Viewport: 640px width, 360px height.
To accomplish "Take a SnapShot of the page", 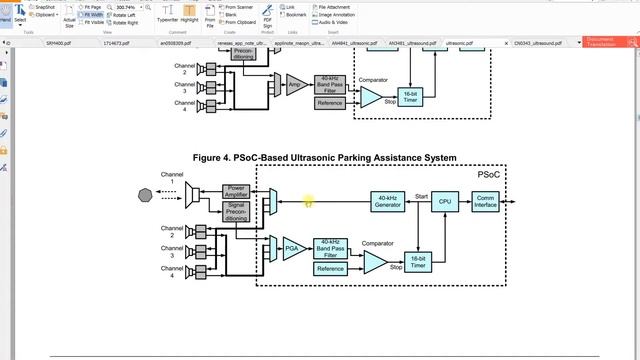I will tap(42, 7).
